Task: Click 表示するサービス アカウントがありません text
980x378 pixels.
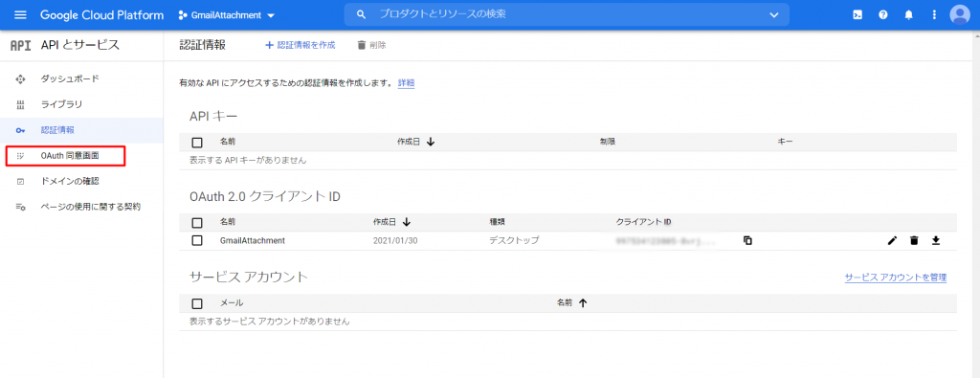Action: point(269,322)
